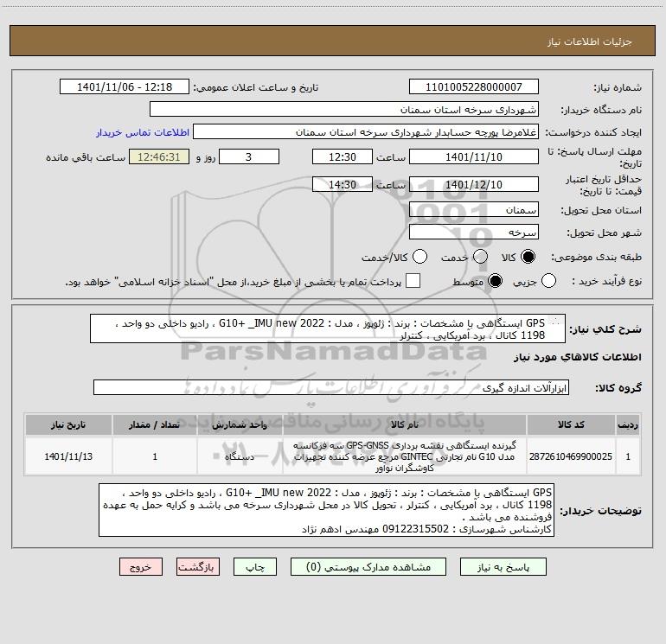The width and height of the screenshot is (666, 644).
Task: Open مشاهده مدارک پیوستی (0) button
Action: click(368, 567)
